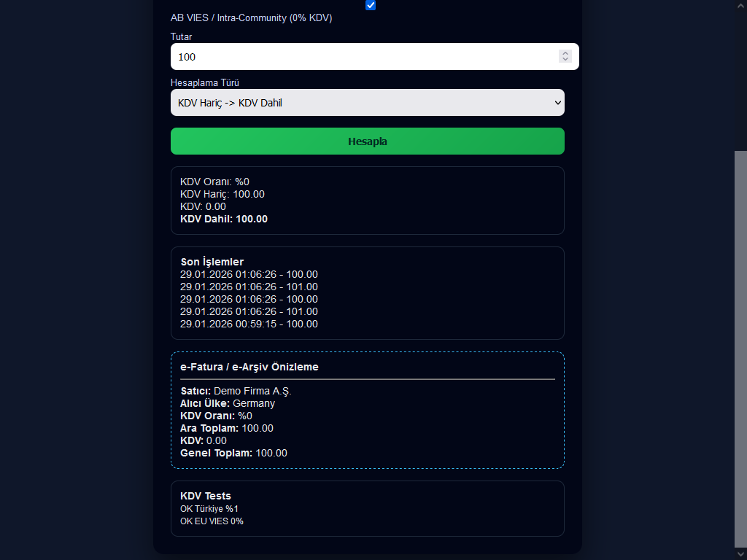Click the scrollbar down arrow
The height and width of the screenshot is (560, 747).
[740, 554]
